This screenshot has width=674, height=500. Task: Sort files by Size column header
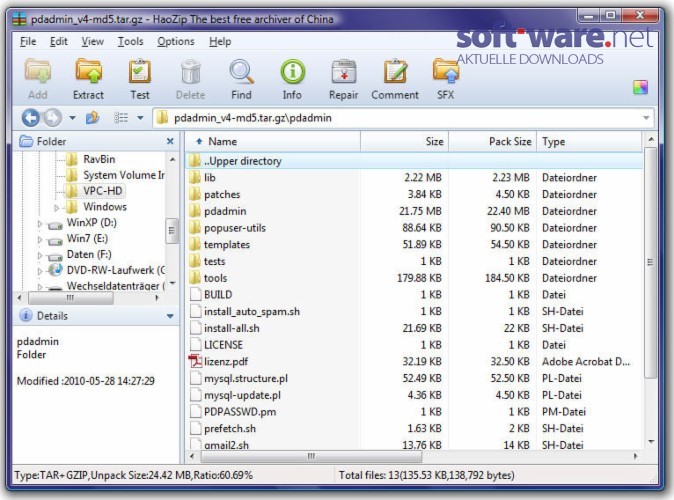point(404,141)
